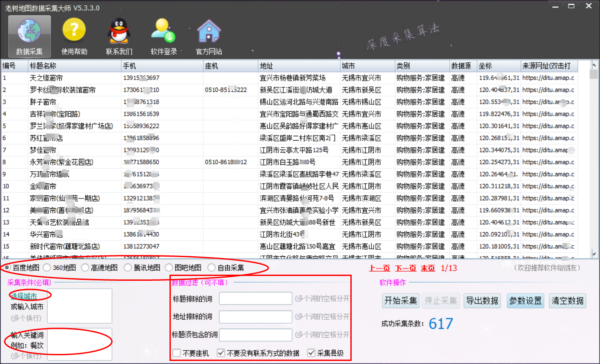Click the 软件登录 user icon
600x364 pixels.
tap(164, 32)
